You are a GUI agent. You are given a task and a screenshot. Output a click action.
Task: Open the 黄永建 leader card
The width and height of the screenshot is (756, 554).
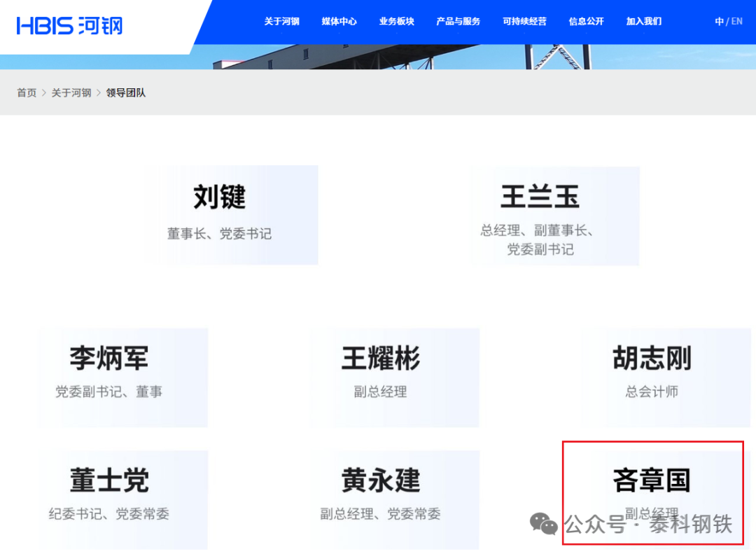394,500
